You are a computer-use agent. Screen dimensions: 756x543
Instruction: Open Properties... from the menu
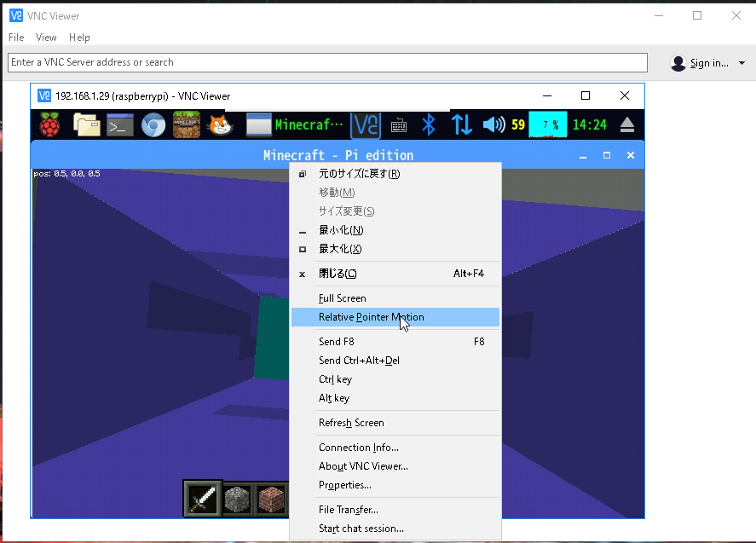(395, 485)
